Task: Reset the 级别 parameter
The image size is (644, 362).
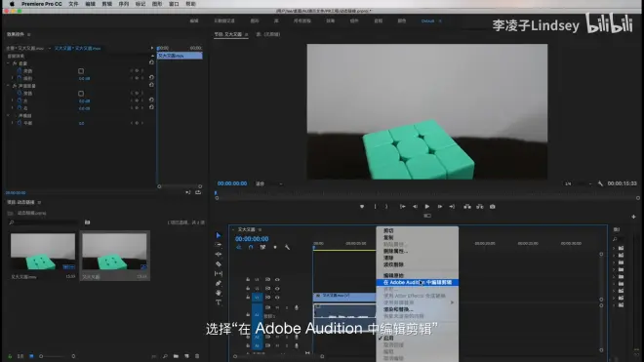Action: coord(151,77)
